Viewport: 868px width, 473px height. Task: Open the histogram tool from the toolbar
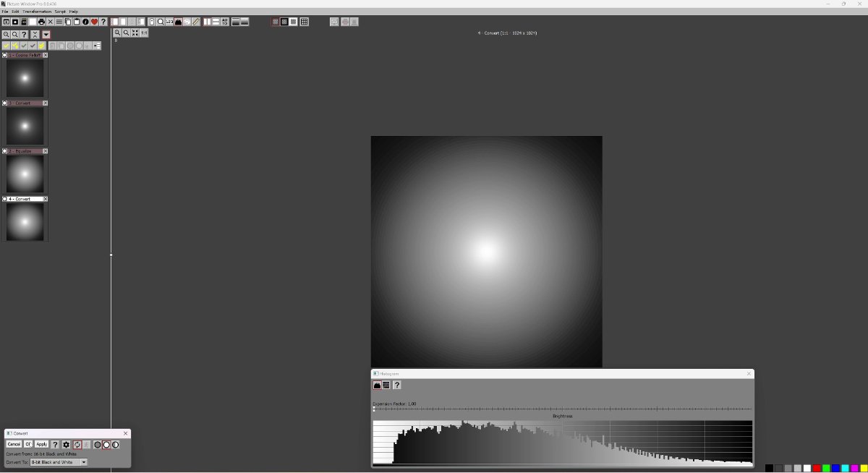point(178,22)
